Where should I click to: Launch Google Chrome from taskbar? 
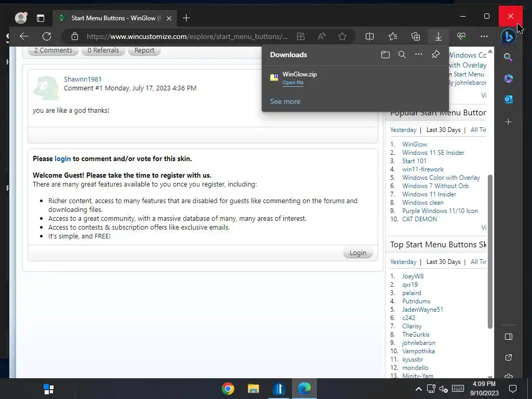click(228, 389)
